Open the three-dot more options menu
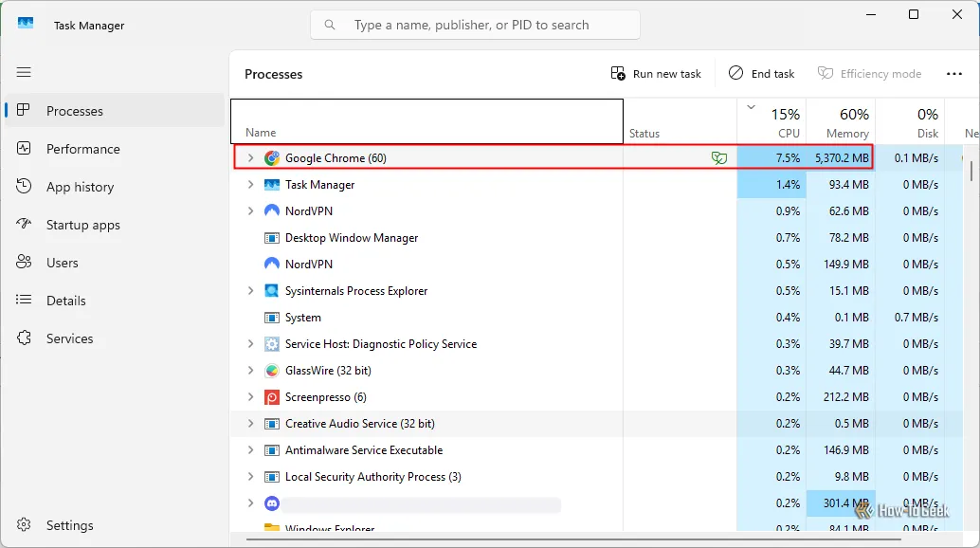The width and height of the screenshot is (980, 548). (x=953, y=74)
